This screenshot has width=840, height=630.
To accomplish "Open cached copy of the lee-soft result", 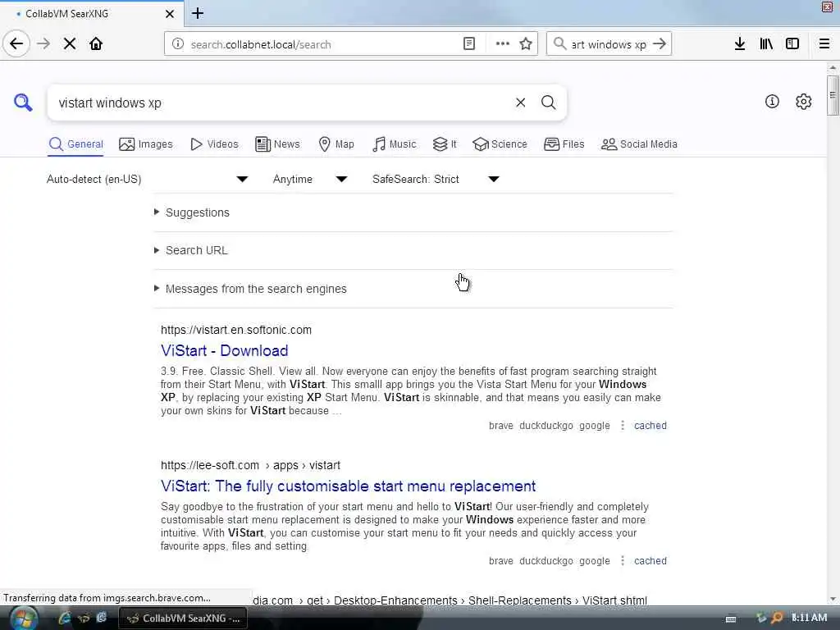I will click(651, 561).
